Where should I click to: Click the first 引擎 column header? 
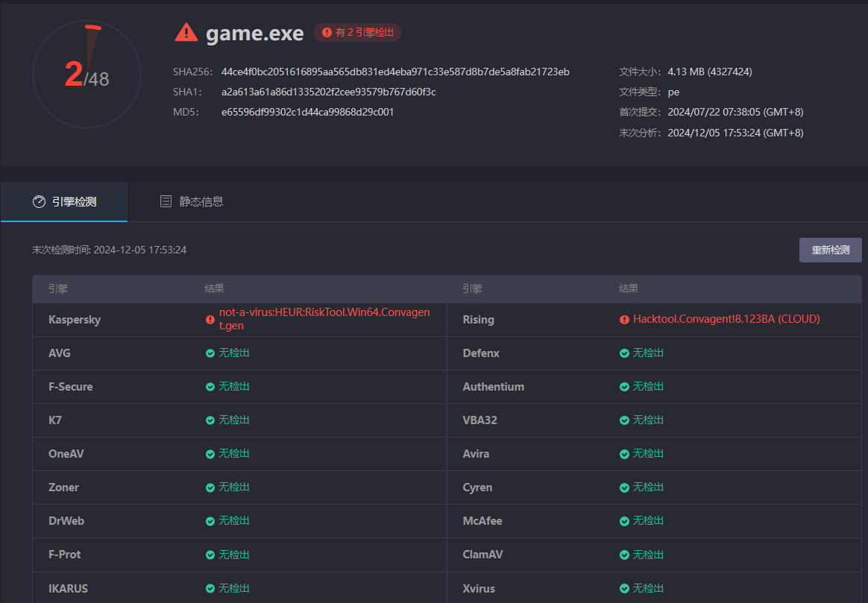[58, 288]
